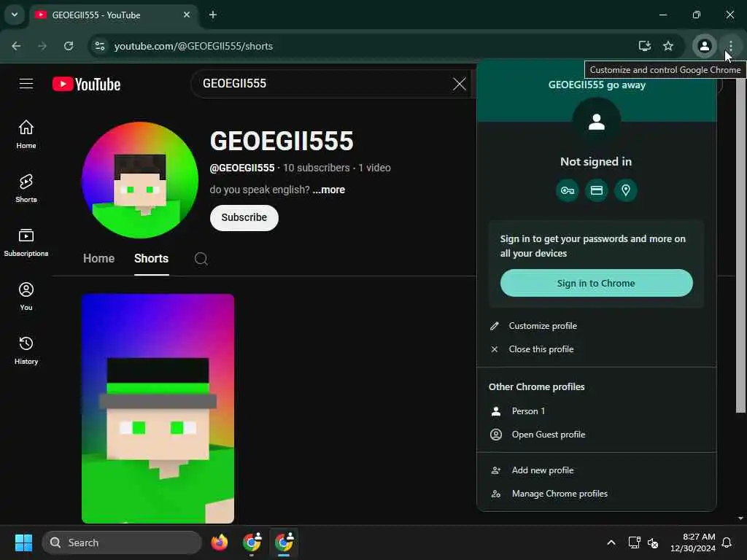Open payment methods card icon
Screen dimensions: 747x560
(x=597, y=190)
